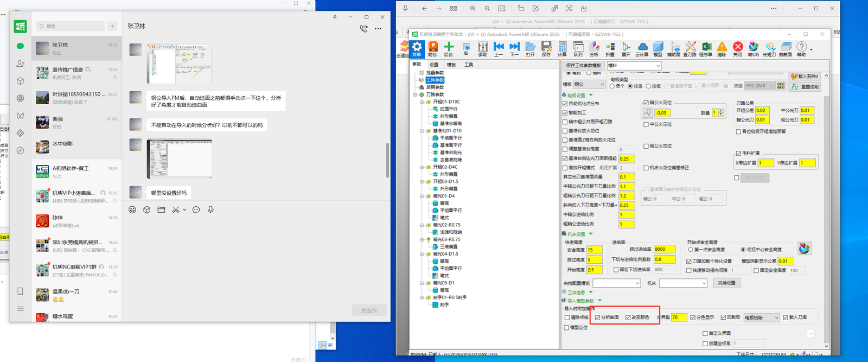Open the 夹持配置模板 dropdown

(x=616, y=283)
